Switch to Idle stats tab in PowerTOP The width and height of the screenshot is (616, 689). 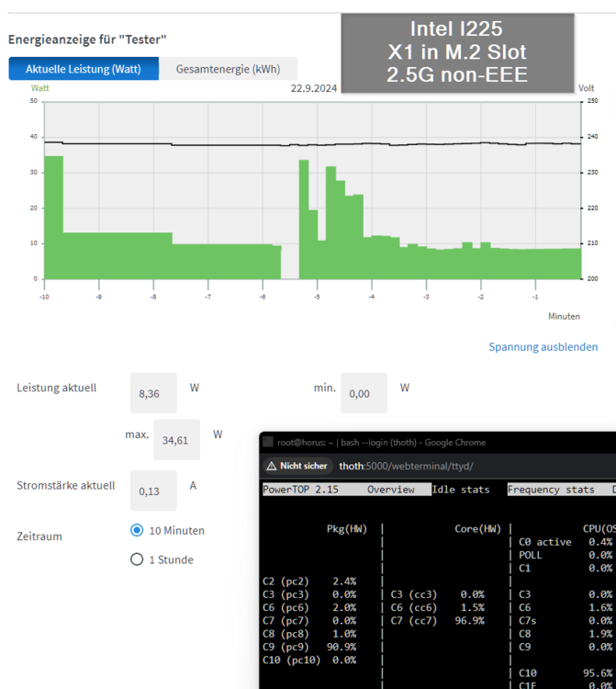[461, 489]
